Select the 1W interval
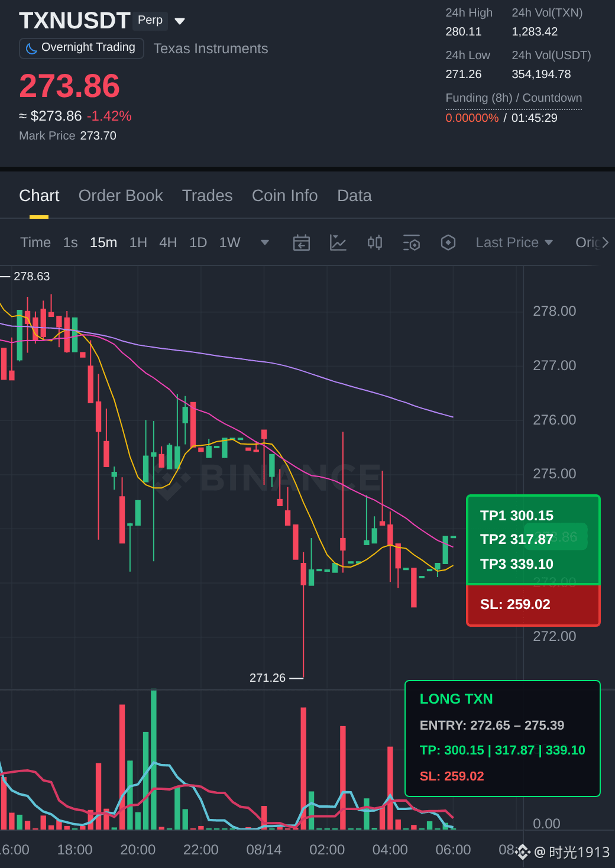 pyautogui.click(x=230, y=242)
